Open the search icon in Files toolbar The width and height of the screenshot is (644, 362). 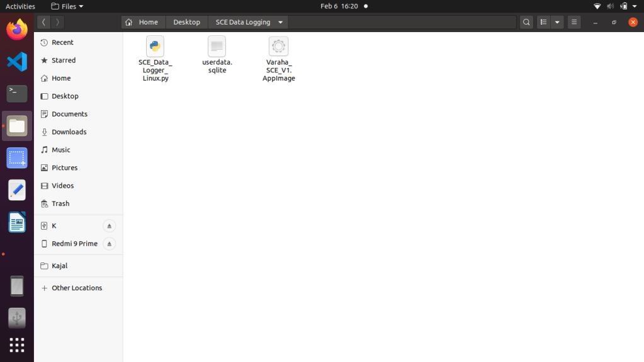[526, 22]
